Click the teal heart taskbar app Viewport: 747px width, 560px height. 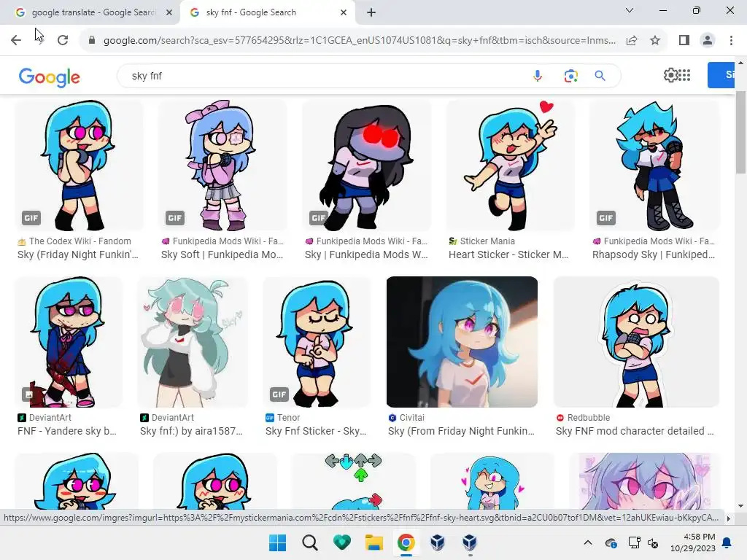click(341, 542)
